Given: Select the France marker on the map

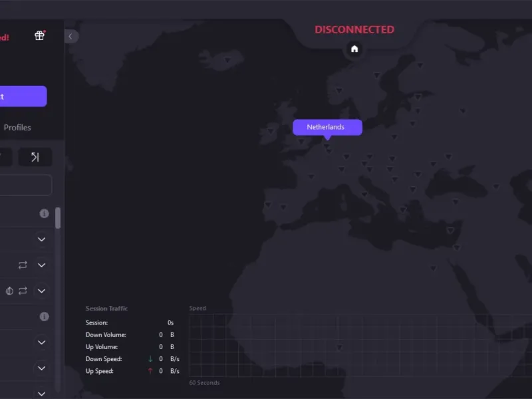Looking at the screenshot, I should click(311, 176).
